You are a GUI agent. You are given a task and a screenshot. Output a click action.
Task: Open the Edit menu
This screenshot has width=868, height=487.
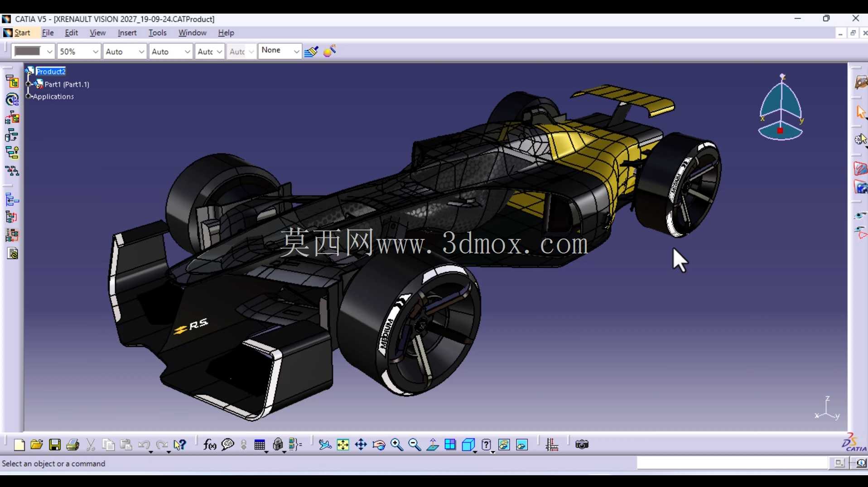tap(71, 33)
